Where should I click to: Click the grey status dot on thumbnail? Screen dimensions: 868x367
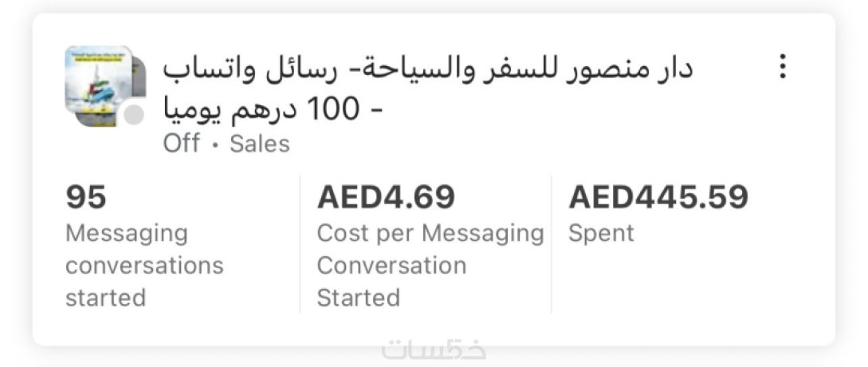pos(134,115)
